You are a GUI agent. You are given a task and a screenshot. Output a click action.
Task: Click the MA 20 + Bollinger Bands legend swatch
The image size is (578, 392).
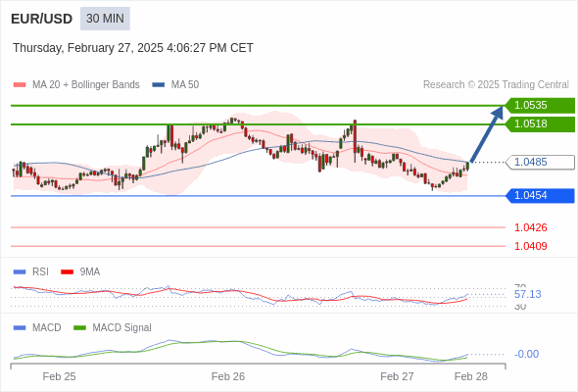(20, 85)
